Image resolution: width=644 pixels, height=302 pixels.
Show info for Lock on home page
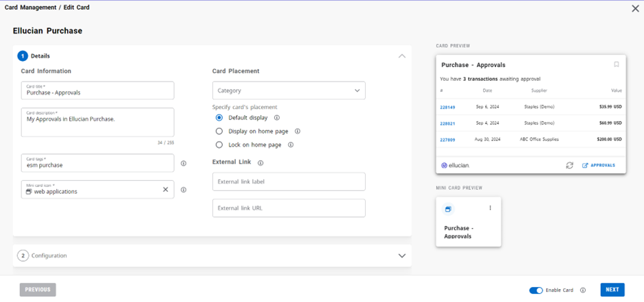click(290, 145)
